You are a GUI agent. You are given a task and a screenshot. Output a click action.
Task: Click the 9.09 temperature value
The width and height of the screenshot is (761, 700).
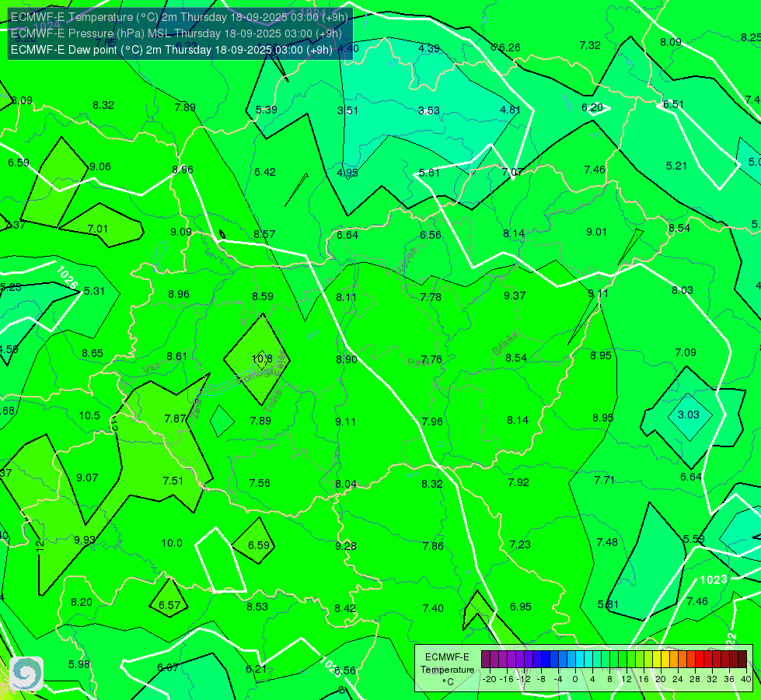point(181,232)
